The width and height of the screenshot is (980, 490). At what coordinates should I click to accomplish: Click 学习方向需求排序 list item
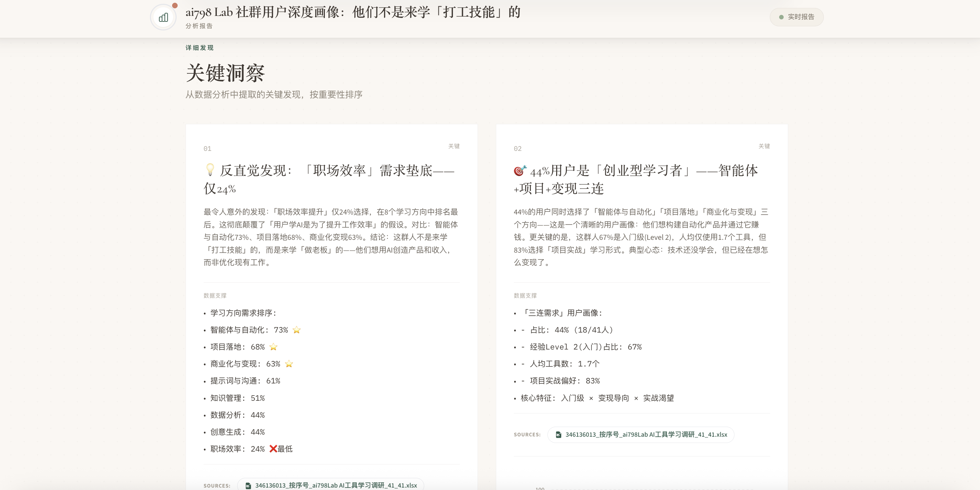coord(243,313)
